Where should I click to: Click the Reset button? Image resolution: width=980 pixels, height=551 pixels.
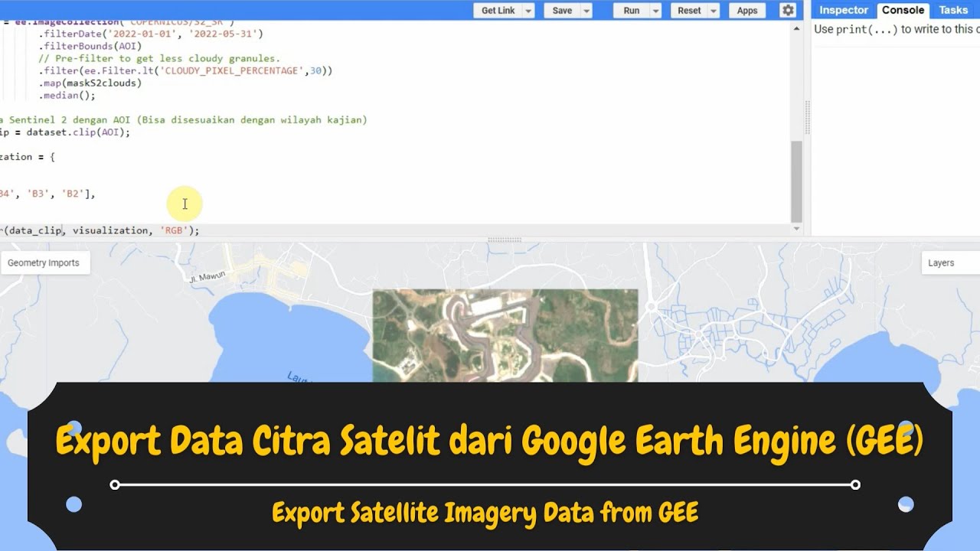coord(689,10)
